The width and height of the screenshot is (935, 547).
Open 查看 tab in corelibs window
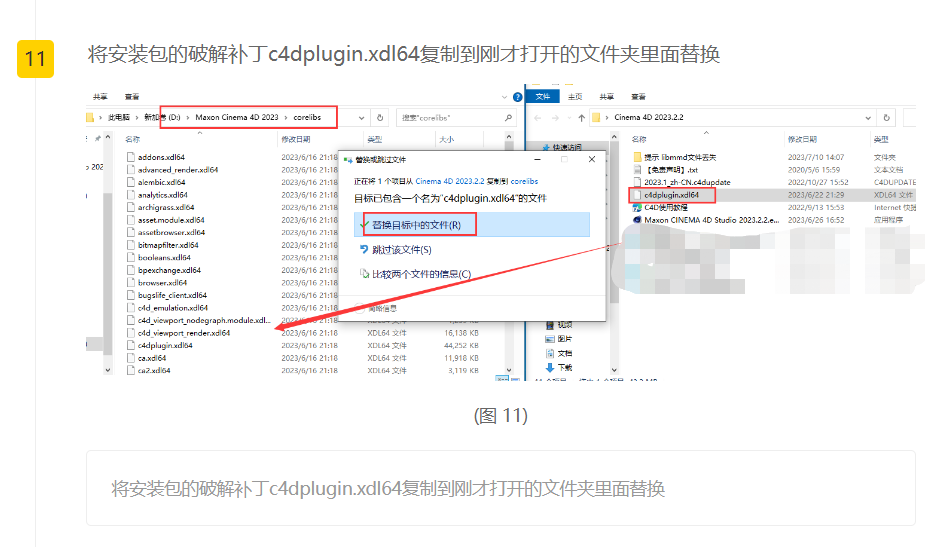click(x=132, y=97)
